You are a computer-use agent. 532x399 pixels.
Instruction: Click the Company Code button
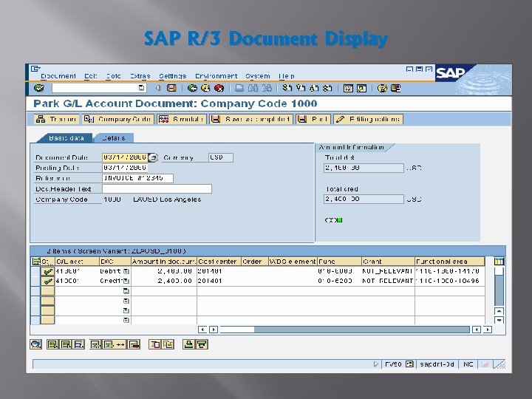(117, 119)
